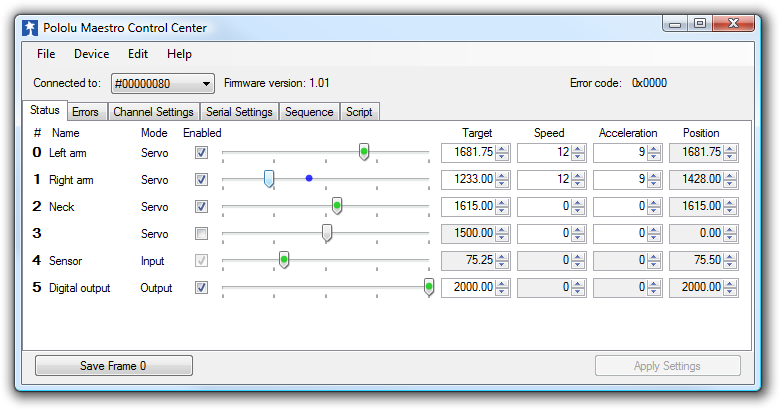This screenshot has height=410, width=780.
Task: Increase Neck acceleration with up arrow
Action: tap(654, 203)
